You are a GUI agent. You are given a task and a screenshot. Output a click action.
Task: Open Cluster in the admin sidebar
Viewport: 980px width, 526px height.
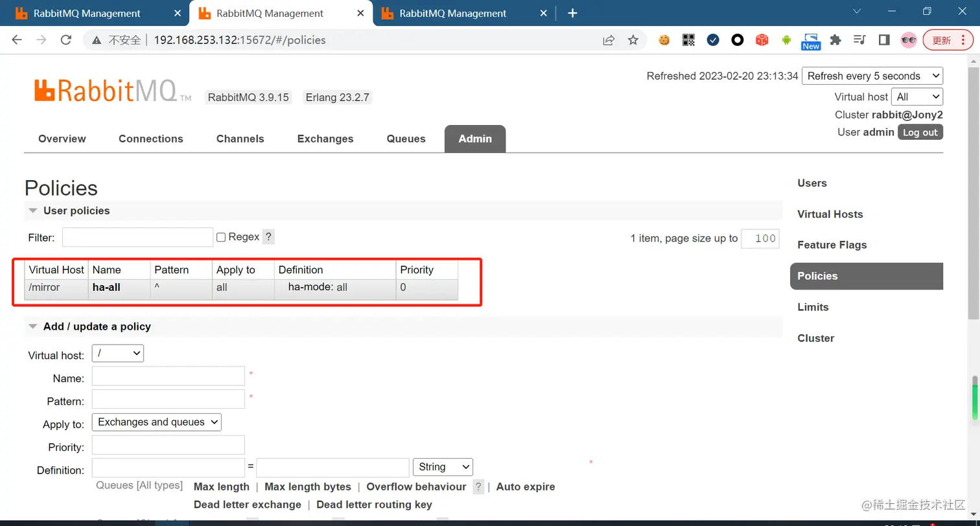pyautogui.click(x=816, y=338)
